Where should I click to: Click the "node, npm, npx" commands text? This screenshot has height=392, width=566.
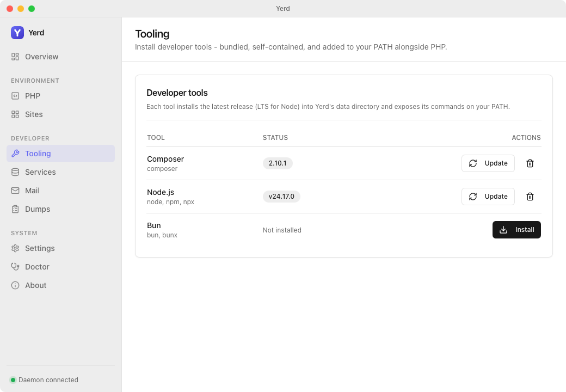click(170, 202)
